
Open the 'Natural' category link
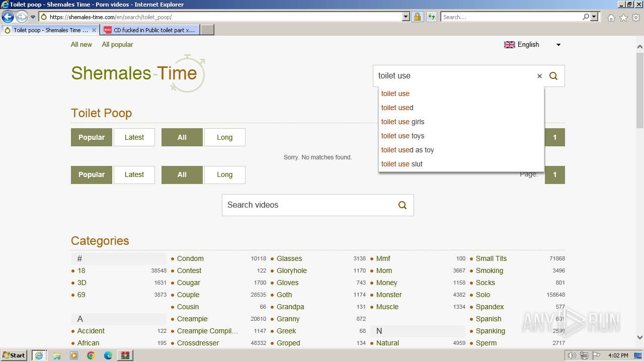coord(387,343)
